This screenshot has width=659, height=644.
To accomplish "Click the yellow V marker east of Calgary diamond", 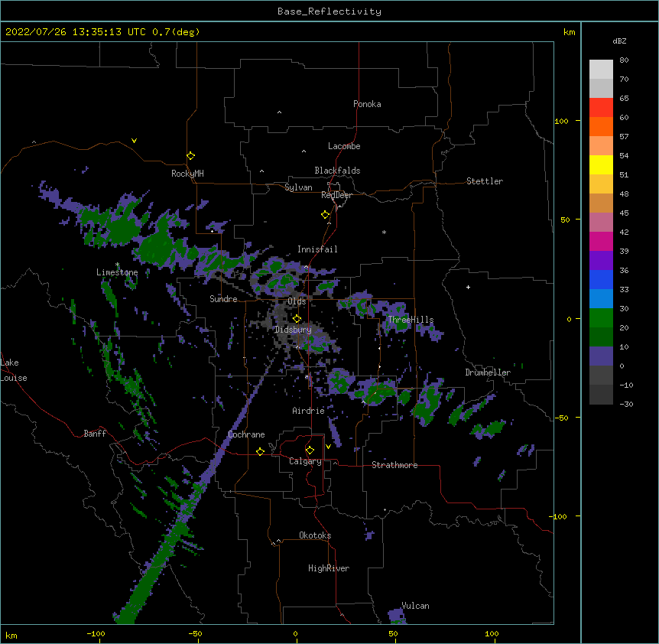I will [328, 447].
